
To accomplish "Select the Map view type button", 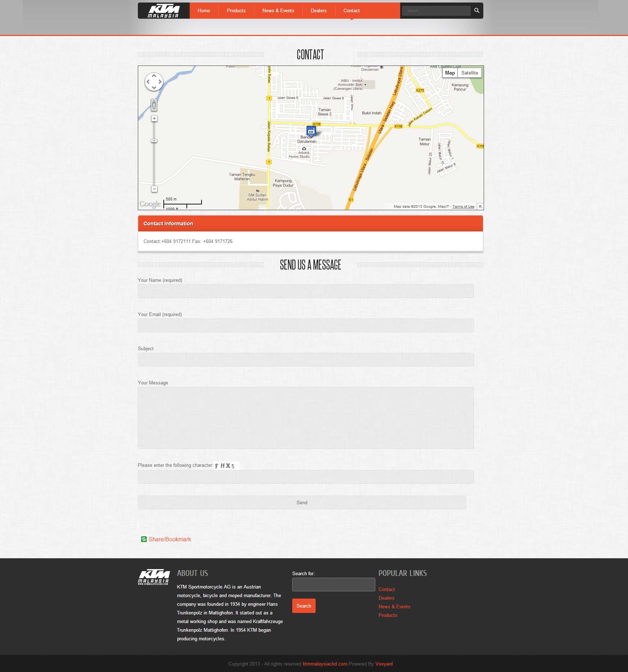I will (x=450, y=73).
